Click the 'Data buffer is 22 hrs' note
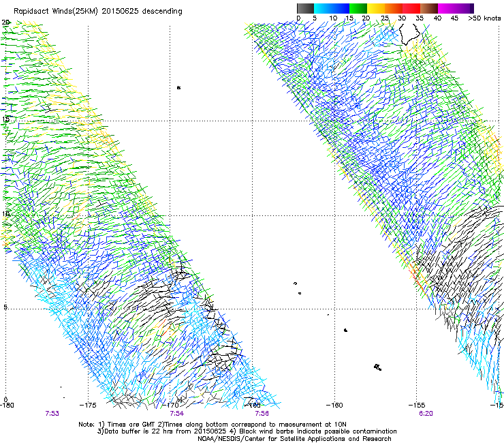This screenshot has height=443, width=504. (x=247, y=431)
